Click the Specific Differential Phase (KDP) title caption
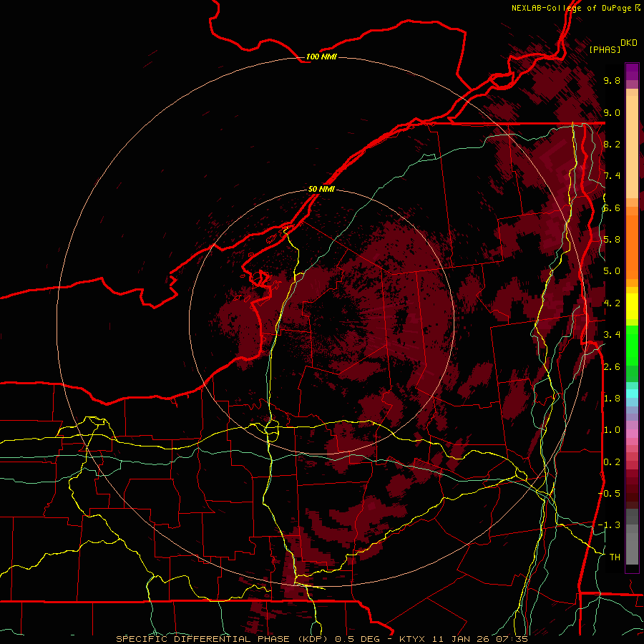644x644 pixels. pyautogui.click(x=223, y=639)
